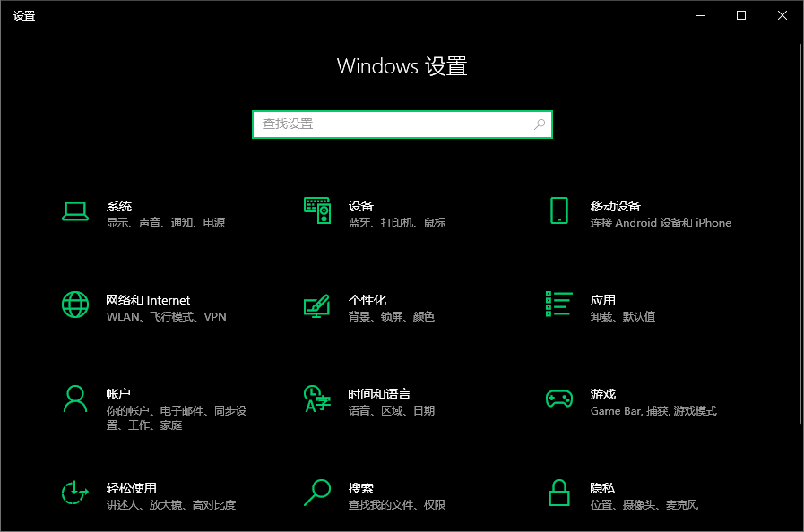Image resolution: width=804 pixels, height=532 pixels.
Task: Click the text 背景、锁屏、颜色
Action: click(x=391, y=317)
